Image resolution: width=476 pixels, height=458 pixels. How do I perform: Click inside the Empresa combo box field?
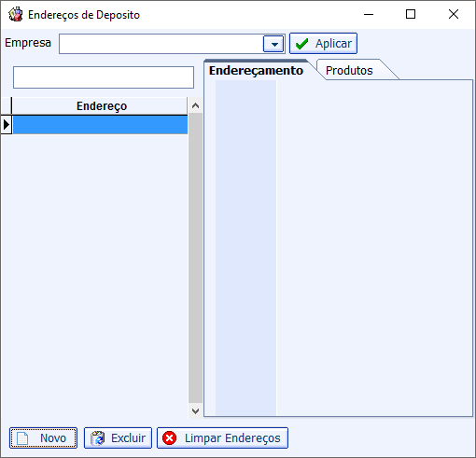(x=161, y=44)
